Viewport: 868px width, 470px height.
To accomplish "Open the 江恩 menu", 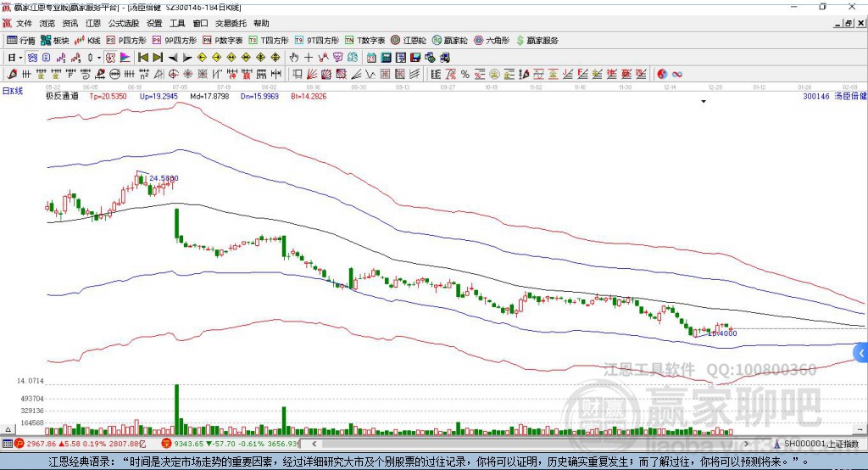I will [x=93, y=23].
